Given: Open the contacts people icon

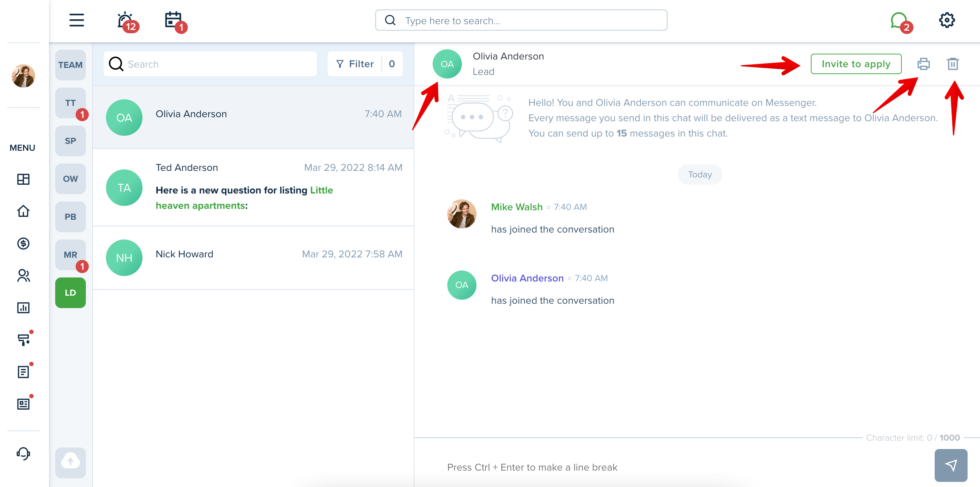Looking at the screenshot, I should point(23,275).
